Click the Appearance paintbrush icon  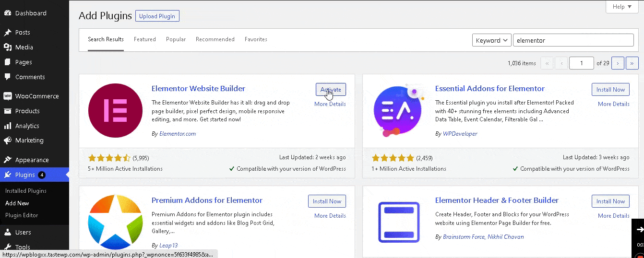[x=8, y=160]
